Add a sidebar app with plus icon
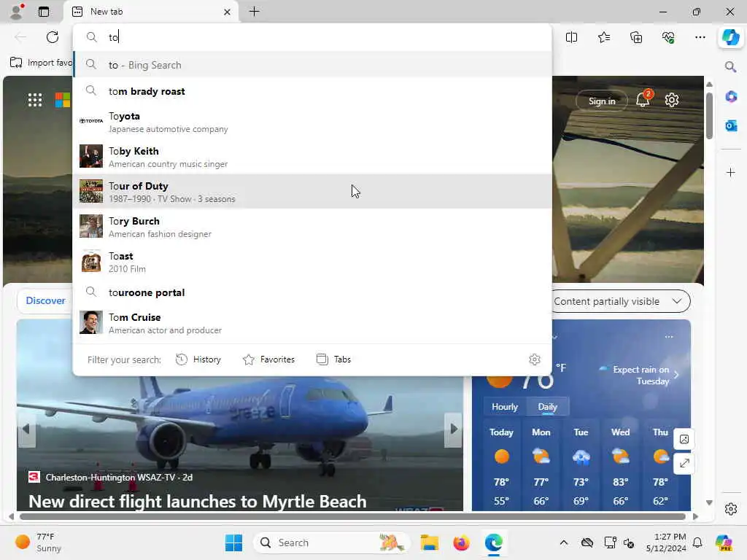747x560 pixels. pyautogui.click(x=731, y=172)
